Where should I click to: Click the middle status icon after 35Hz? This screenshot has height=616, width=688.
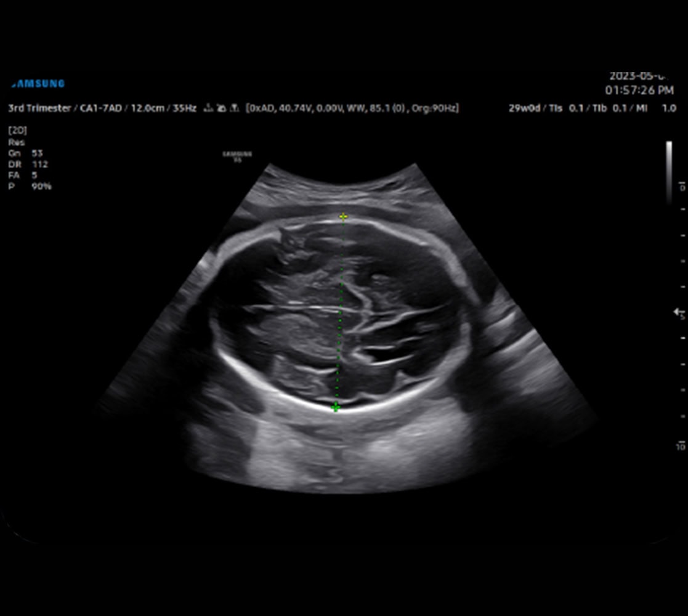click(222, 108)
